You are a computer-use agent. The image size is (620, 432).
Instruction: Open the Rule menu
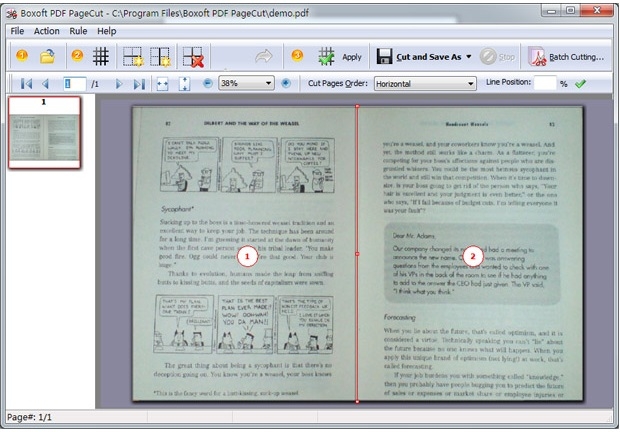pyautogui.click(x=78, y=31)
